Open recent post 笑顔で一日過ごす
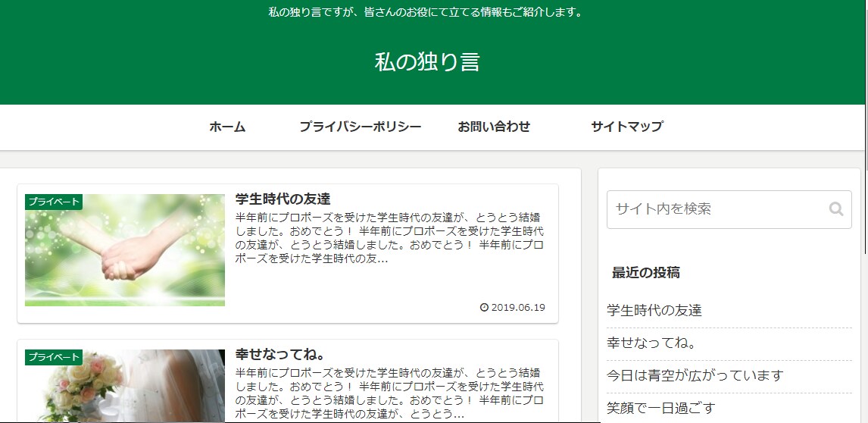868x423 pixels. tap(661, 409)
